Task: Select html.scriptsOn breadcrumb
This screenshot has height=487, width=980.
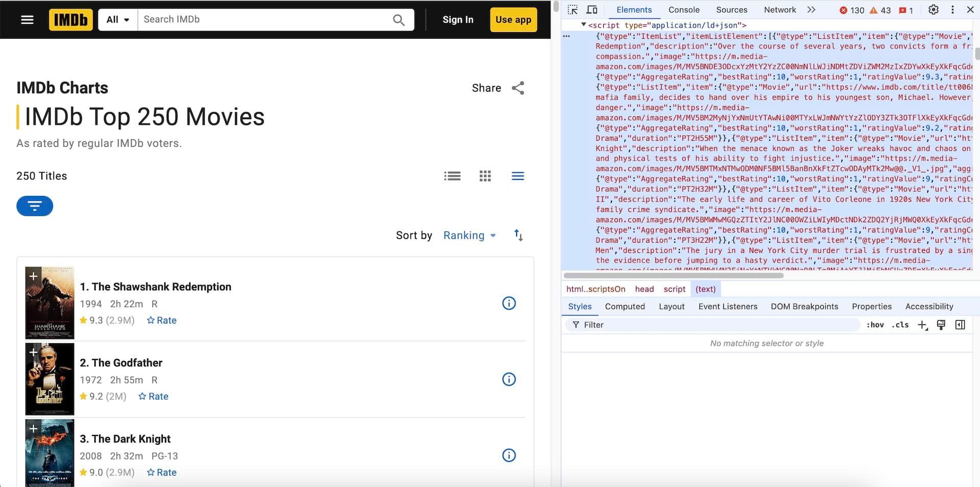Action: 596,289
